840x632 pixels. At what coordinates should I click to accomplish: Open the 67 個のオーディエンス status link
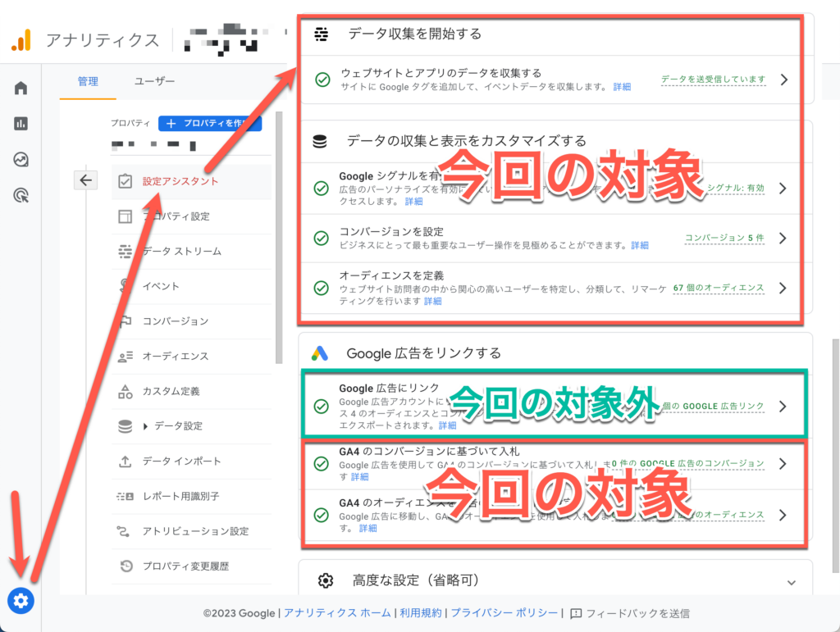(x=719, y=288)
